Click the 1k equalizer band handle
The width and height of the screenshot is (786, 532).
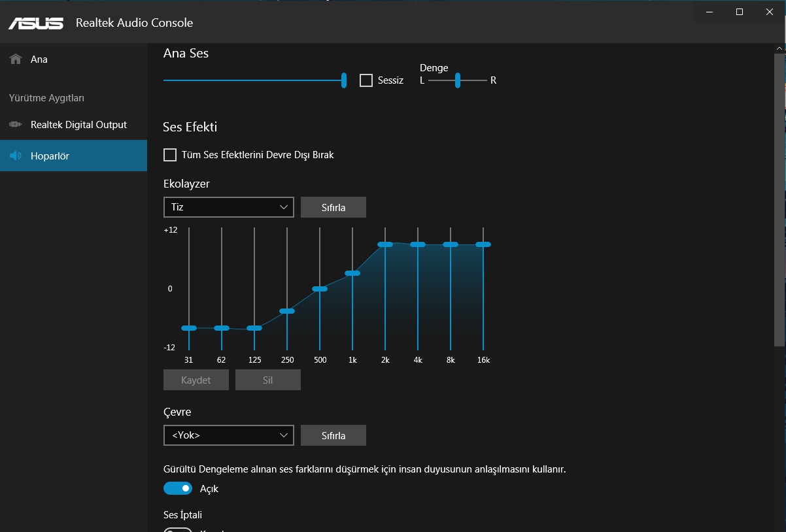coord(352,273)
